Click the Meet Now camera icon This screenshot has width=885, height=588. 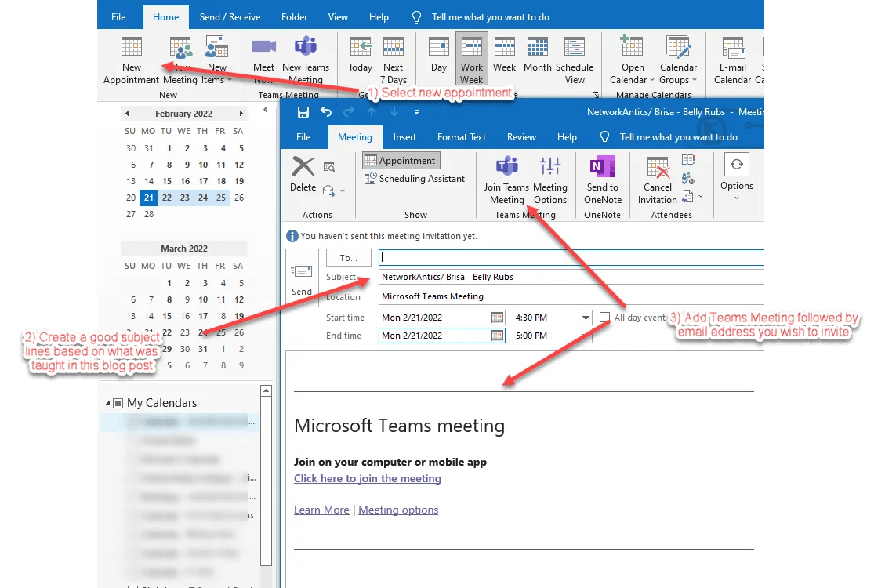(263, 46)
